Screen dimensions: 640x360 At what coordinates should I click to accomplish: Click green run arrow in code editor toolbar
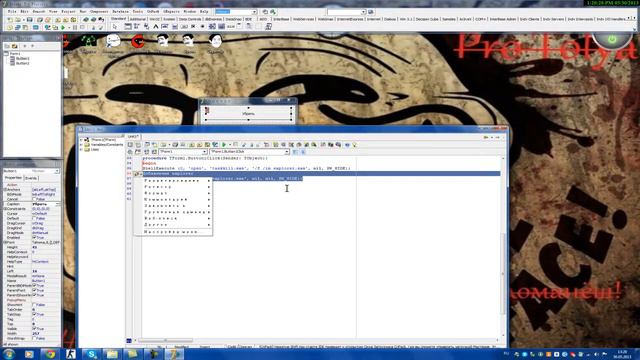pyautogui.click(x=224, y=144)
